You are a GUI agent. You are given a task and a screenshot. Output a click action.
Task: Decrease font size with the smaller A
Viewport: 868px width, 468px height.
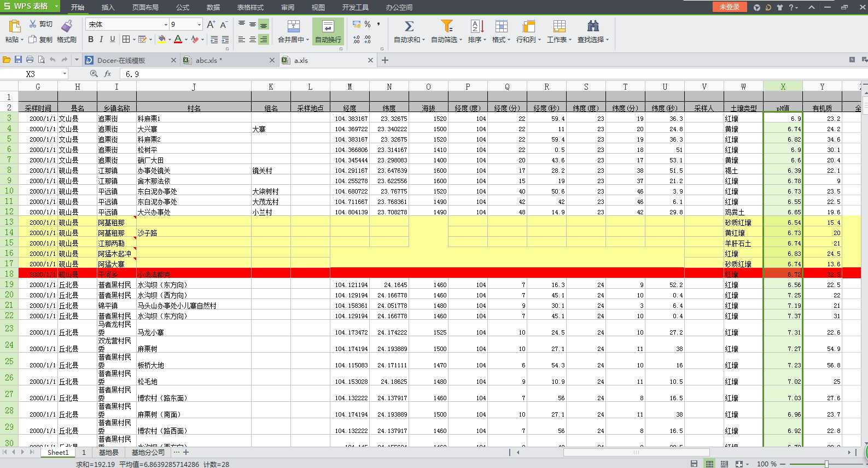[224, 25]
